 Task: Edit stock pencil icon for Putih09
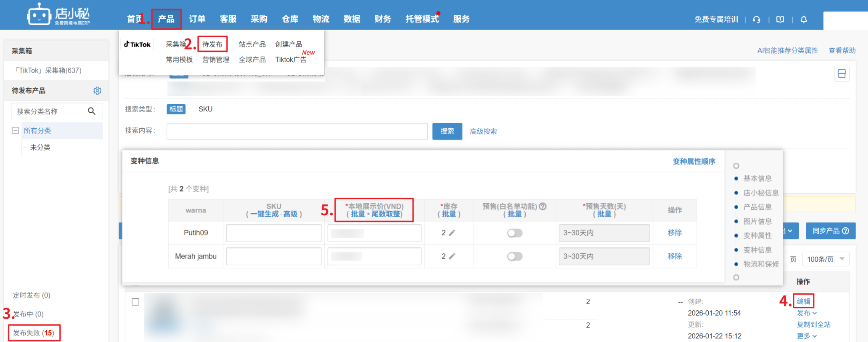click(452, 233)
